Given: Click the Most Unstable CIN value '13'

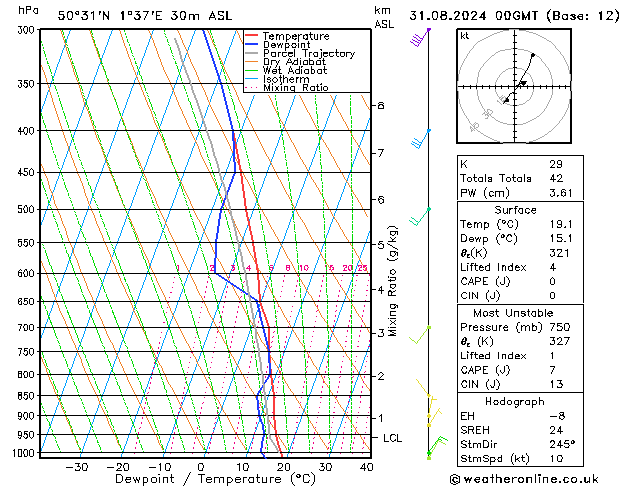Looking at the screenshot, I should coord(556,384).
